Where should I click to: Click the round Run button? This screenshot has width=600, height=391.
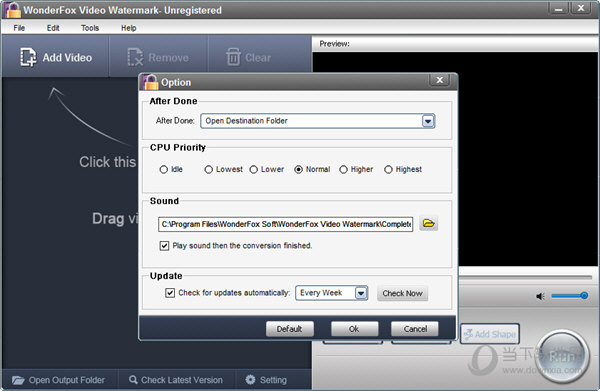point(562,357)
